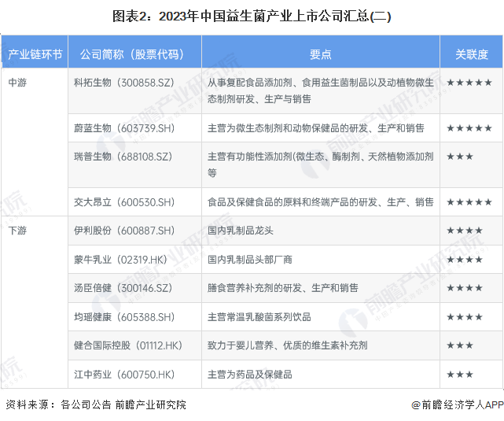
Task: Select the 从事复配食品添加剂 description for 科拓生物
Action: (x=321, y=90)
